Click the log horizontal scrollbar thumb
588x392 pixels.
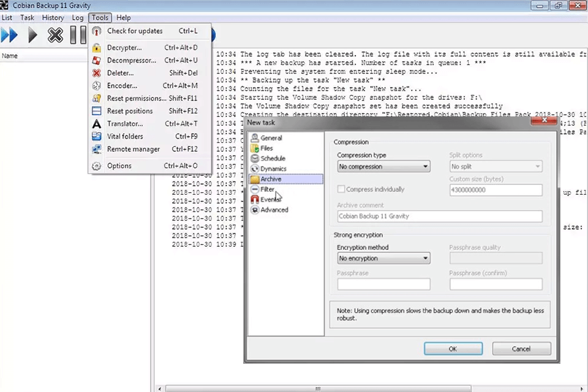click(318, 388)
